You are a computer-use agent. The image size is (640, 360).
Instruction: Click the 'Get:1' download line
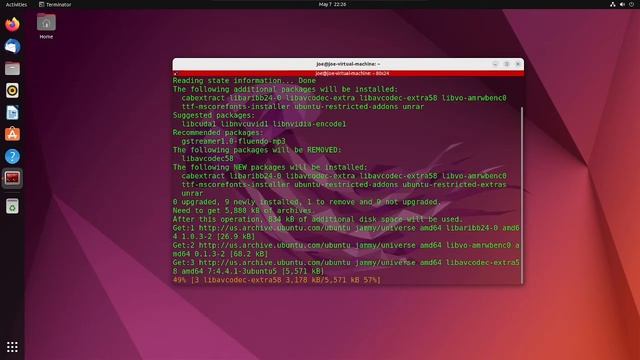click(346, 232)
